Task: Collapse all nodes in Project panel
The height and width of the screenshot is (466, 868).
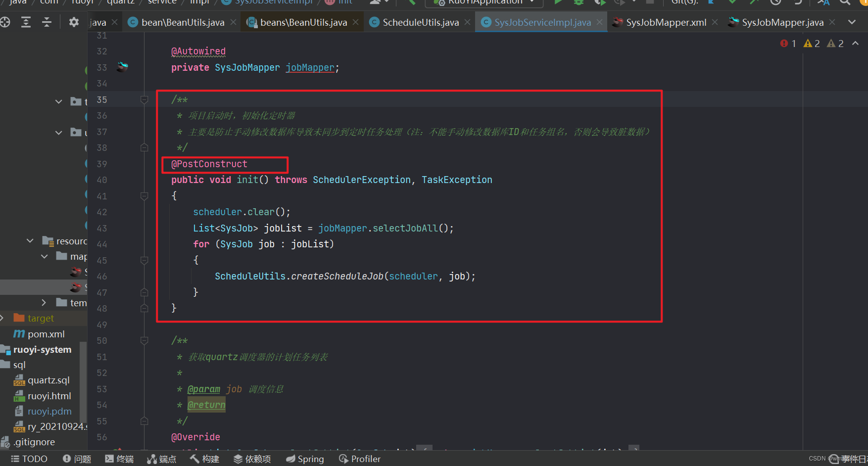Action: [47, 22]
